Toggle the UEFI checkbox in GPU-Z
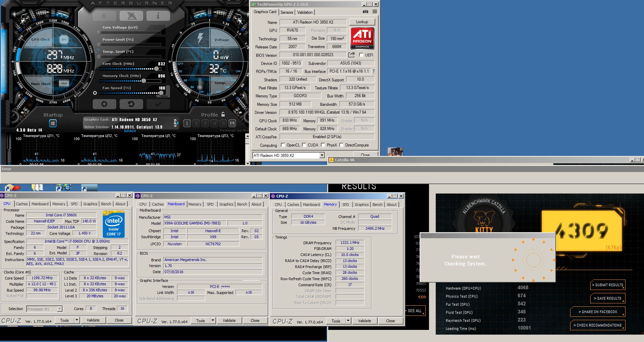The width and height of the screenshot is (644, 342). coord(361,55)
